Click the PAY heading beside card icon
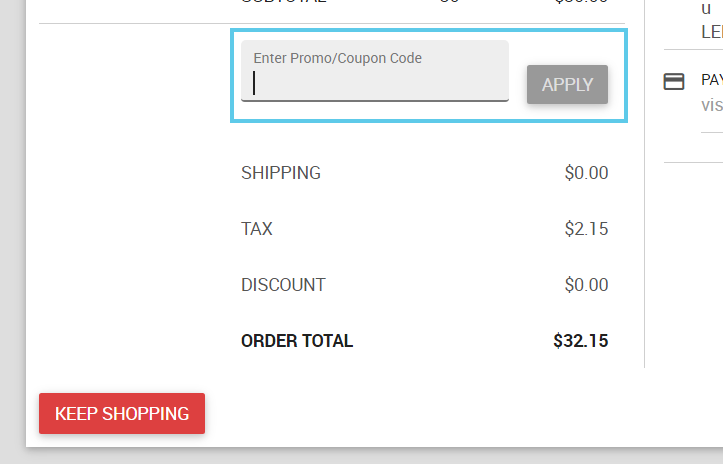 point(711,80)
